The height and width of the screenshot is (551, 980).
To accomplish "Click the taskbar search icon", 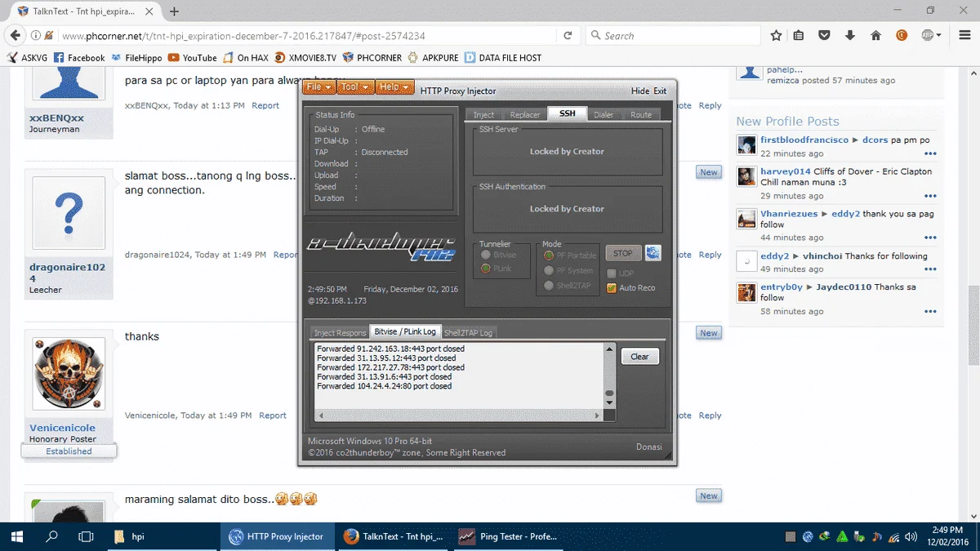I will (x=51, y=536).
